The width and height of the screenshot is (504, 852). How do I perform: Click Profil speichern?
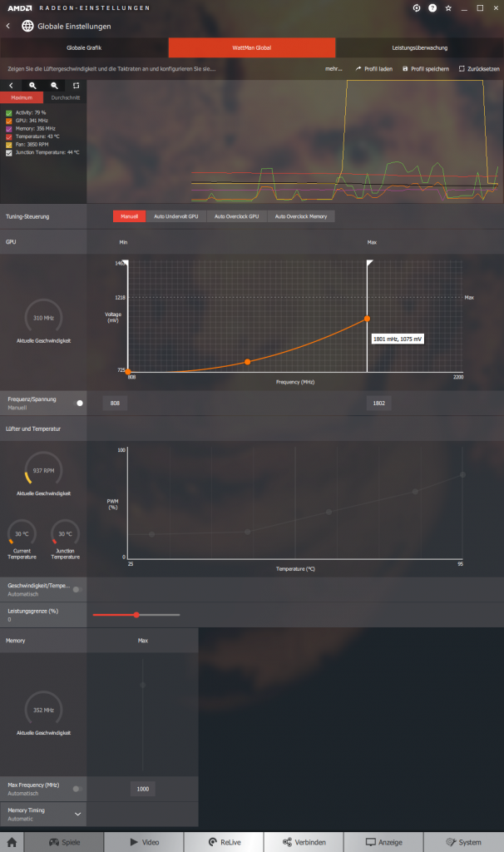click(x=426, y=69)
